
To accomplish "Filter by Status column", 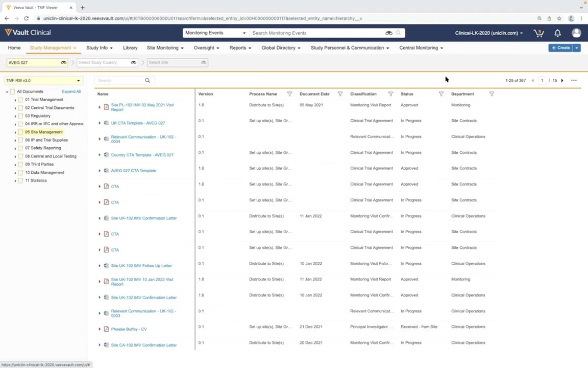I will 441,94.
